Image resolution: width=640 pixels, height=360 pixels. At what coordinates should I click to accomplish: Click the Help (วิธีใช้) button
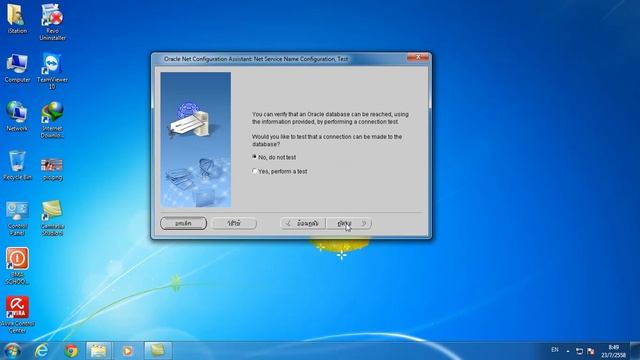coord(234,223)
